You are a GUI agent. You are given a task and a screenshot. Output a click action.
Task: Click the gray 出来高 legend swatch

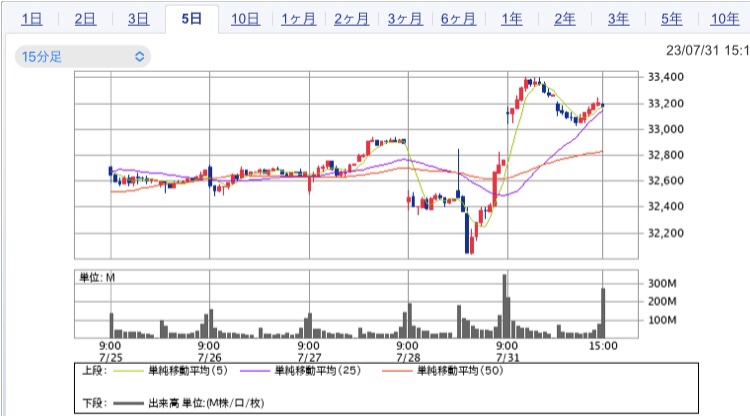(128, 404)
